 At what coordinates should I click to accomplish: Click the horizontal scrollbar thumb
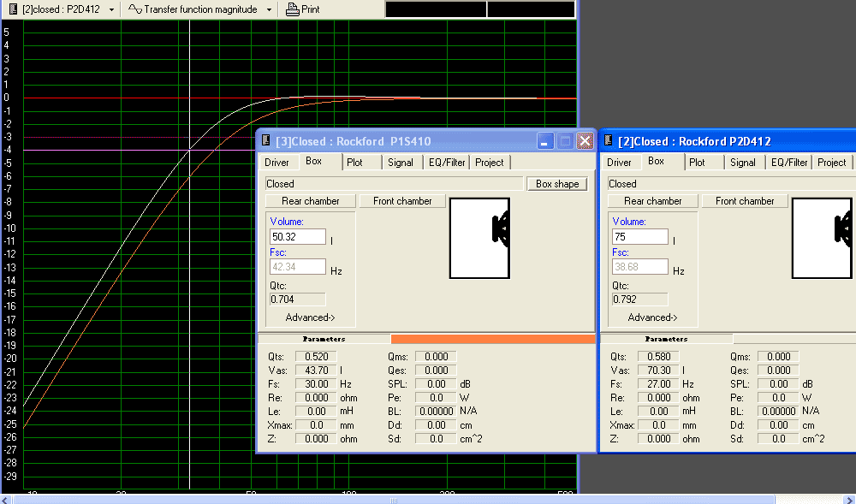(x=393, y=500)
